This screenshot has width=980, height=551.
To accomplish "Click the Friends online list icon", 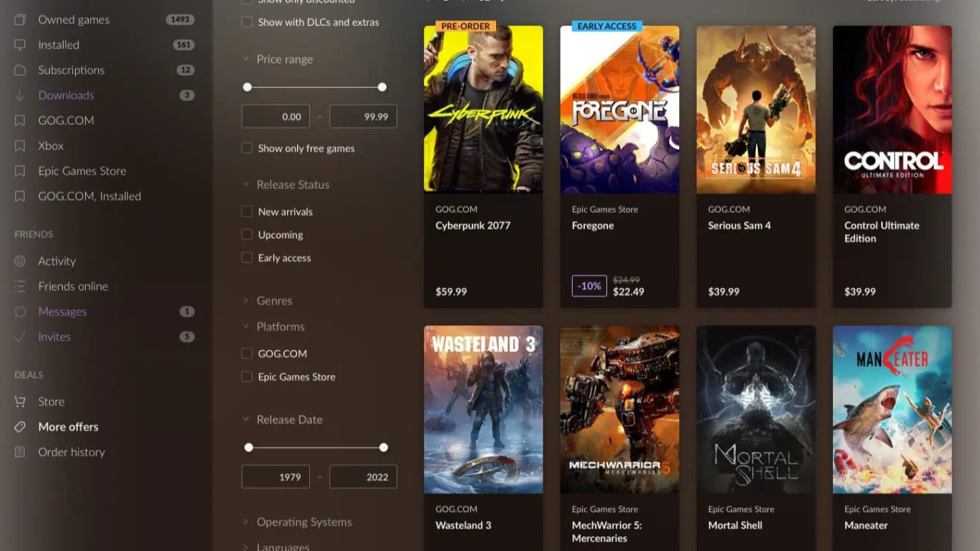I will tap(21, 286).
